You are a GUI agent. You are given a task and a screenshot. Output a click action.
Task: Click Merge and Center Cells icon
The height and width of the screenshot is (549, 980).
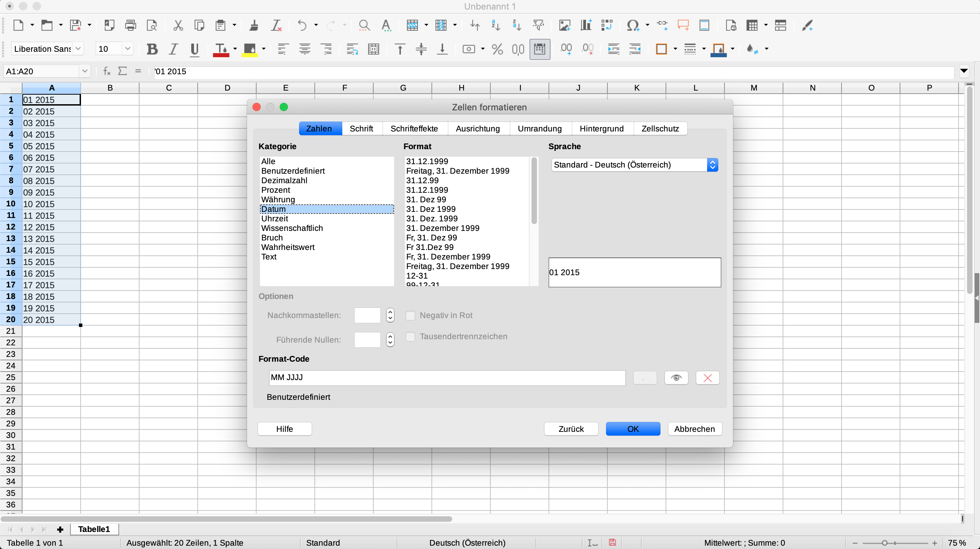coord(374,49)
